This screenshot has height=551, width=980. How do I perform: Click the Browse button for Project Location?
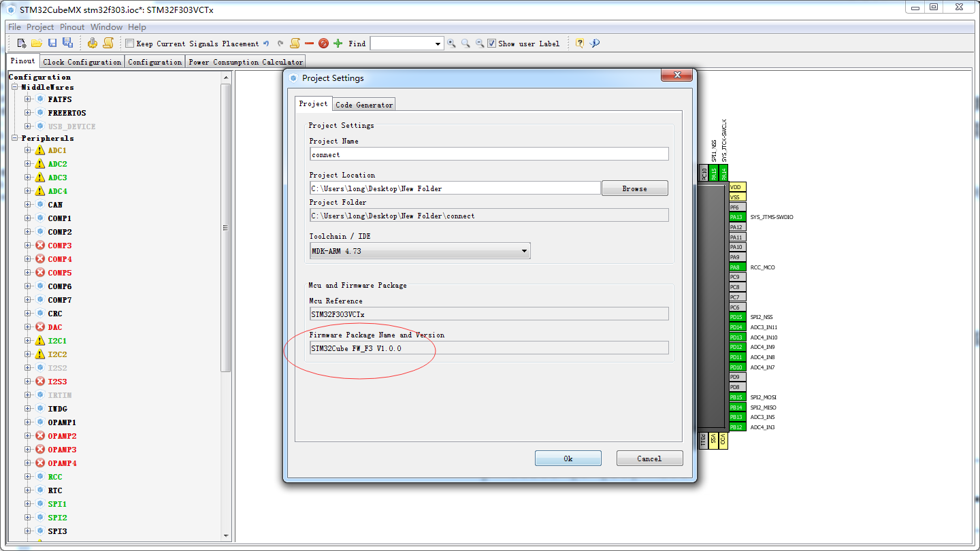coord(635,188)
